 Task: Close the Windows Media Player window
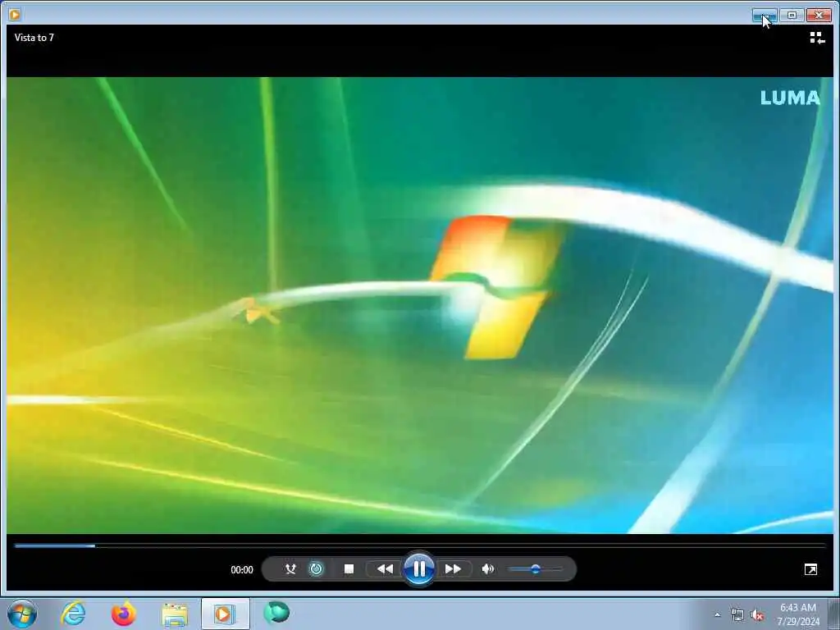(819, 16)
